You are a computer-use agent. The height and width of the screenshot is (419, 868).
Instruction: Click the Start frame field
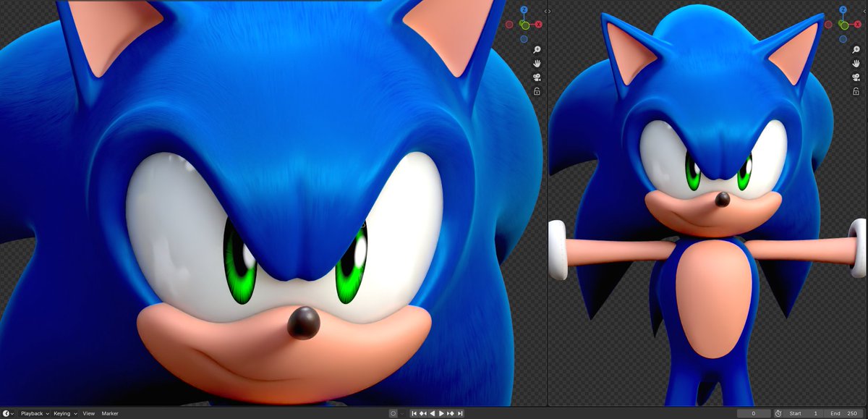pos(803,413)
